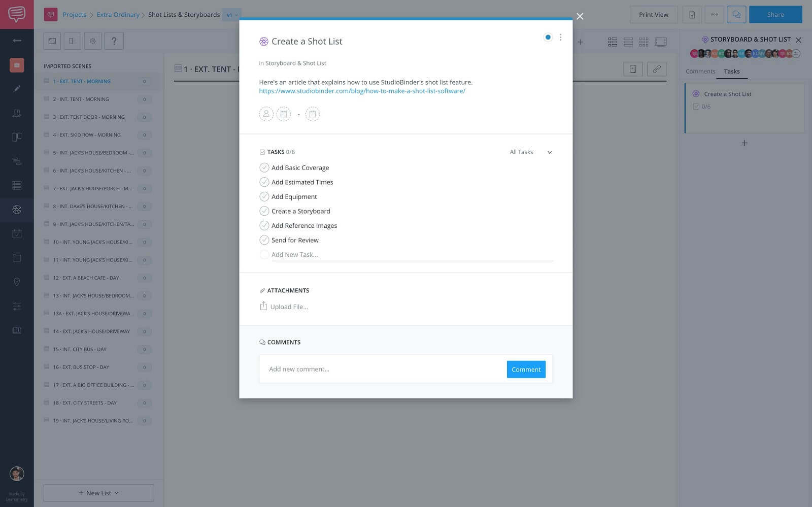
Task: Select scene 12 EXT. A BEACH CAFE - DAY
Action: pyautogui.click(x=97, y=278)
